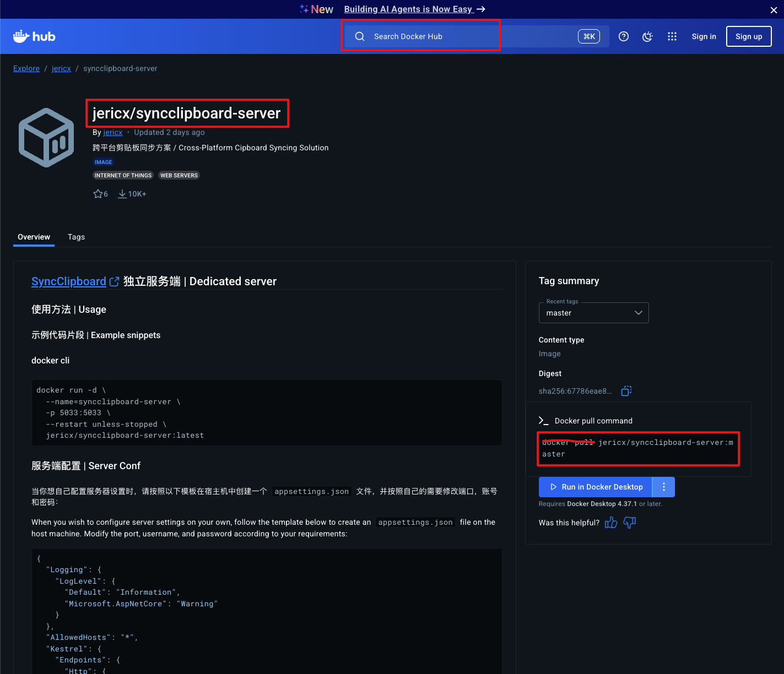Click the first appsettings.json inline code
784x674 pixels.
tap(312, 491)
